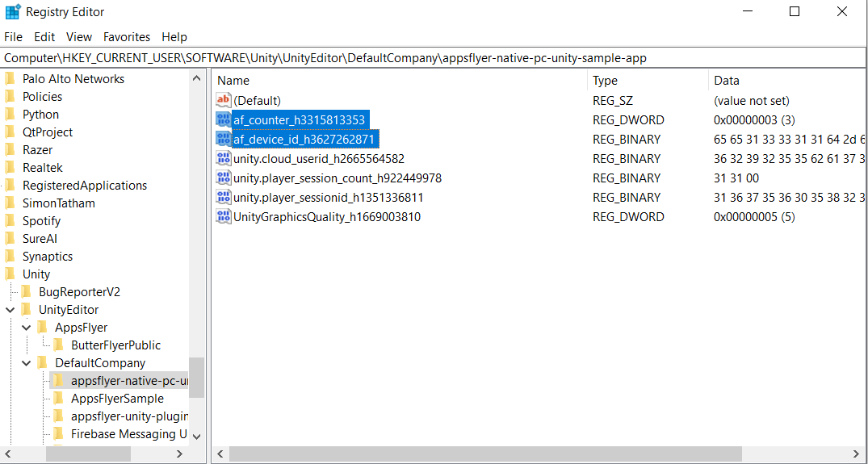Screen dimensions: 868x464
Task: Click the af_counter data 0x00000003 (3)
Action: click(x=754, y=120)
